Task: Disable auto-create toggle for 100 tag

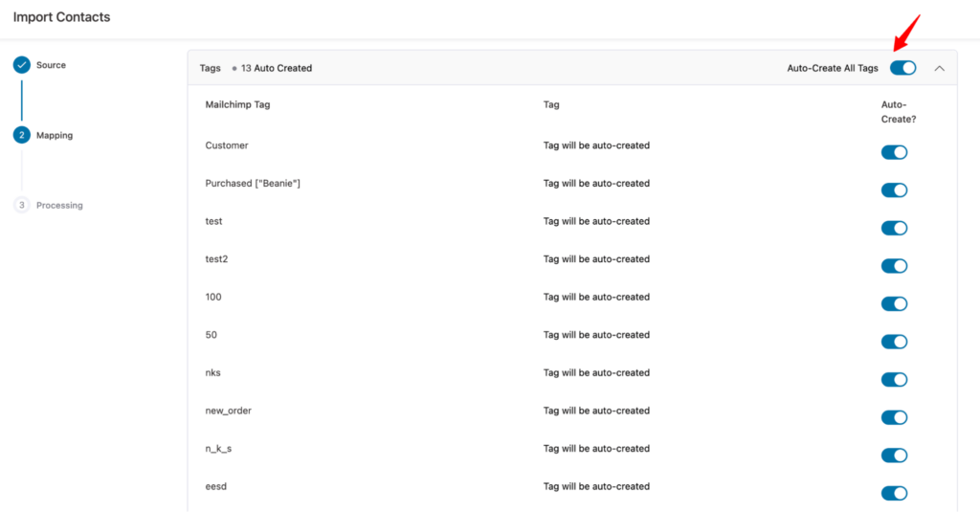Action: click(x=894, y=303)
